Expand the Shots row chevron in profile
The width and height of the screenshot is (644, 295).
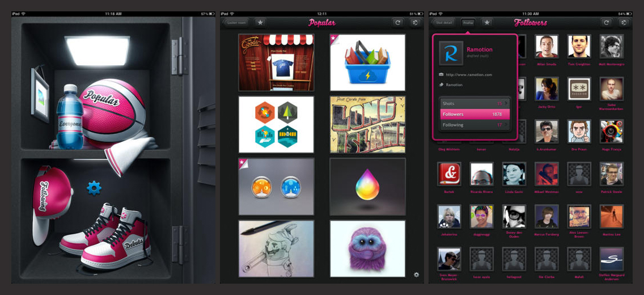point(506,104)
